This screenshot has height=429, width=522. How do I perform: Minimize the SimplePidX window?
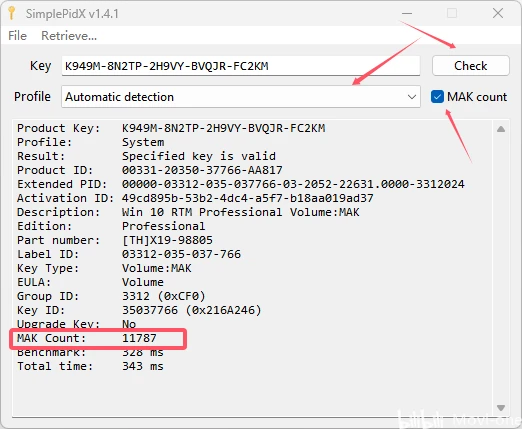(407, 13)
